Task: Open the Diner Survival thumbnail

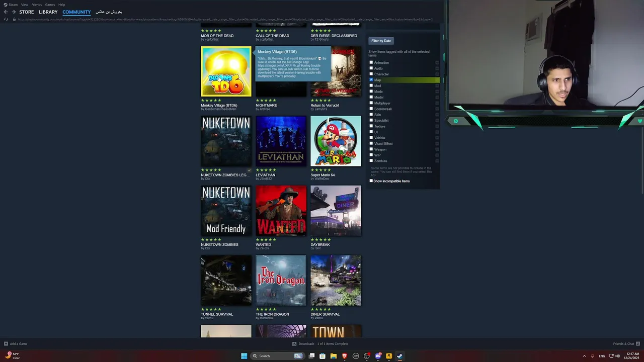Action: tap(336, 280)
